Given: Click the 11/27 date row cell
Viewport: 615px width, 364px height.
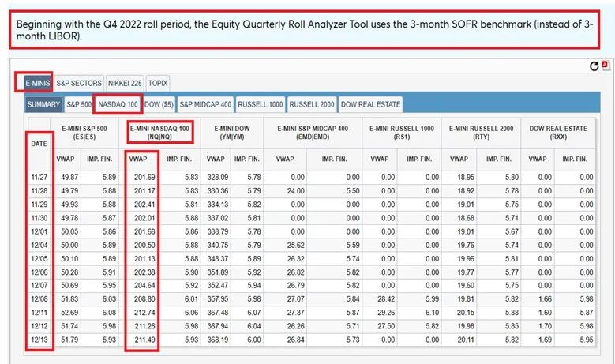Looking at the screenshot, I should pyautogui.click(x=39, y=178).
